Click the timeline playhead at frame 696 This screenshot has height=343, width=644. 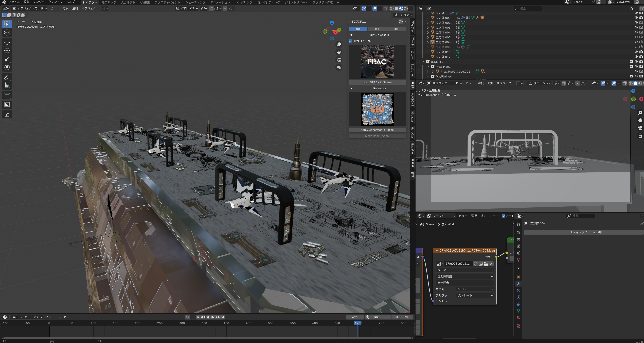click(357, 323)
